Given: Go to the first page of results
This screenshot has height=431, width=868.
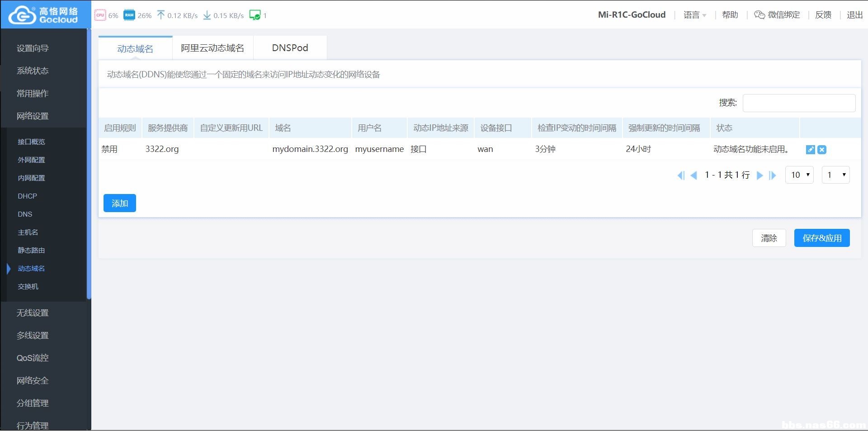Looking at the screenshot, I should pyautogui.click(x=681, y=175).
